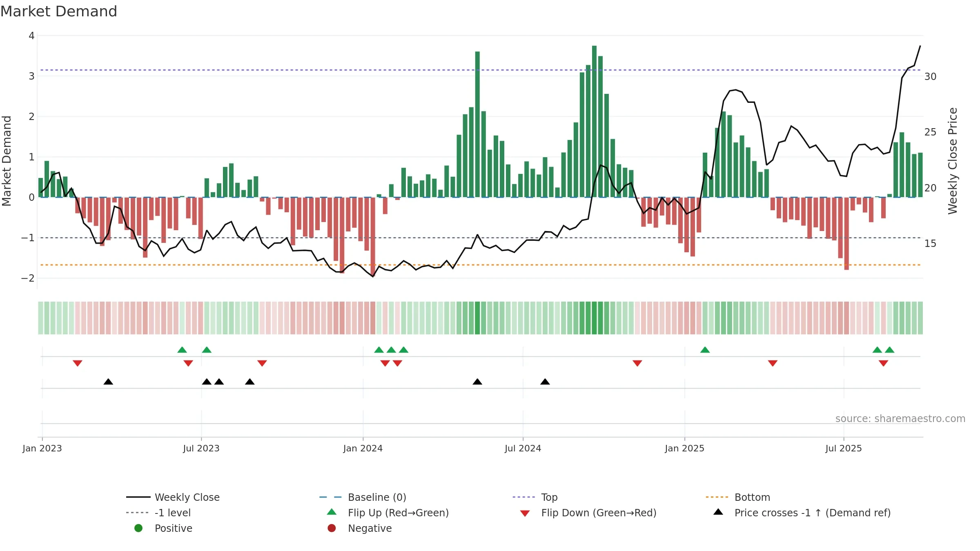Click green Flip Up triangle in legend
The width and height of the screenshot is (980, 551).
pos(332,512)
